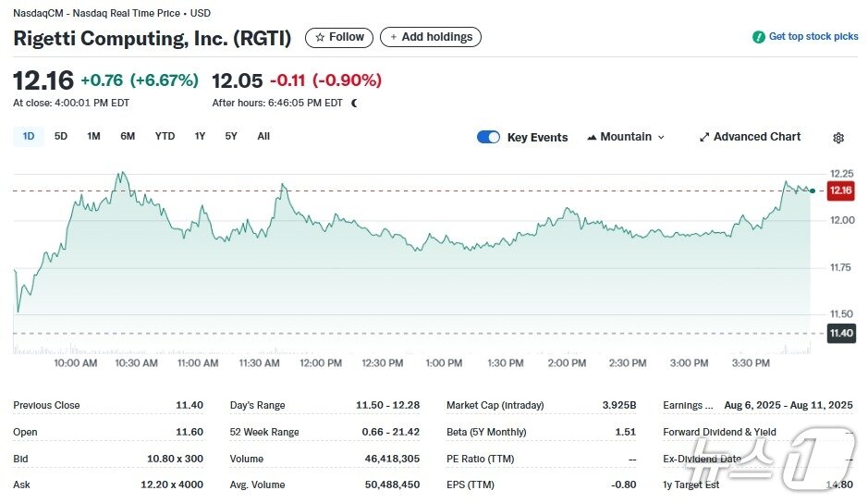
Task: Click the Advanced Chart expand arrows icon
Action: (x=704, y=137)
